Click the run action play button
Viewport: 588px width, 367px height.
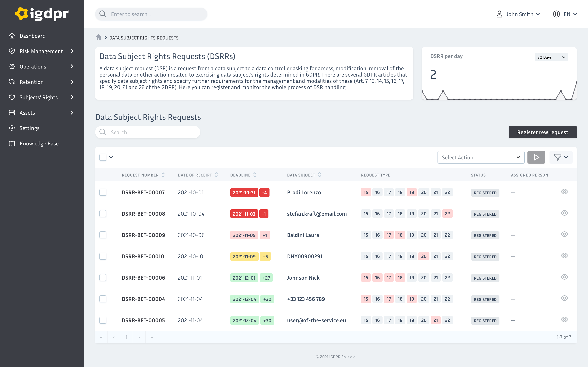[536, 157]
